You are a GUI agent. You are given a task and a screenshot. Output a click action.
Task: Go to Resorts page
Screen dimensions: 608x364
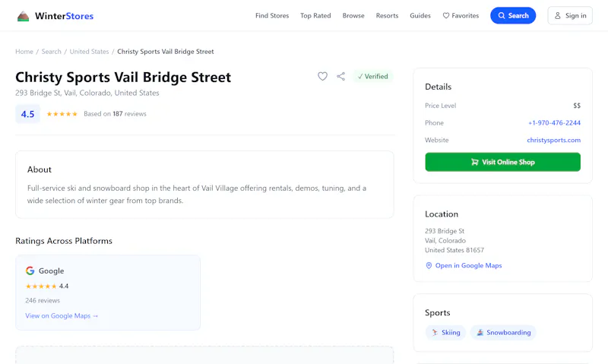point(387,15)
